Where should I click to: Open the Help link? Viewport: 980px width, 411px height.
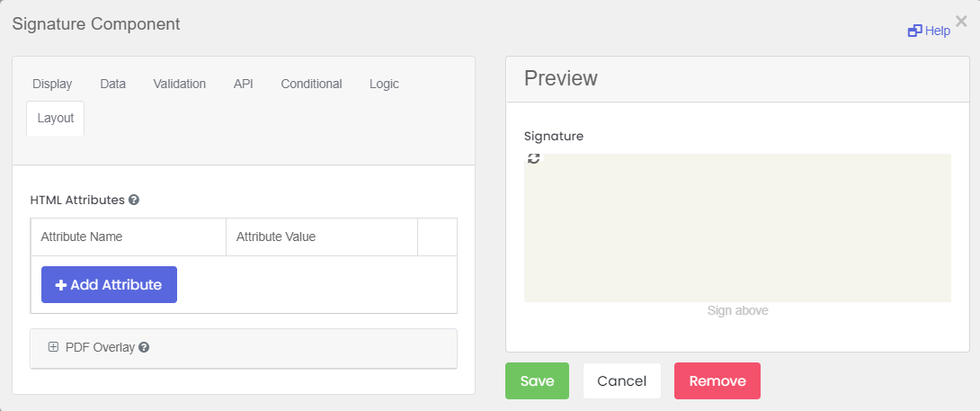point(930,31)
